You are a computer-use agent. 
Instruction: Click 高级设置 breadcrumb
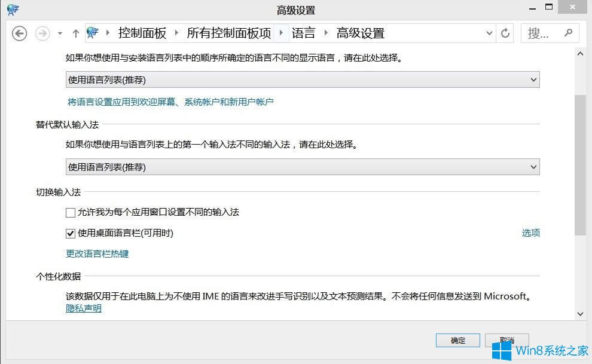point(360,33)
